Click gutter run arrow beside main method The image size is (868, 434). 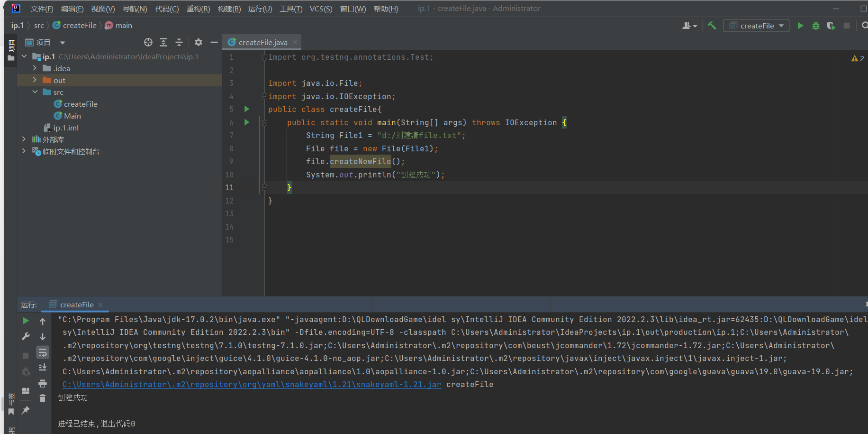pos(246,122)
